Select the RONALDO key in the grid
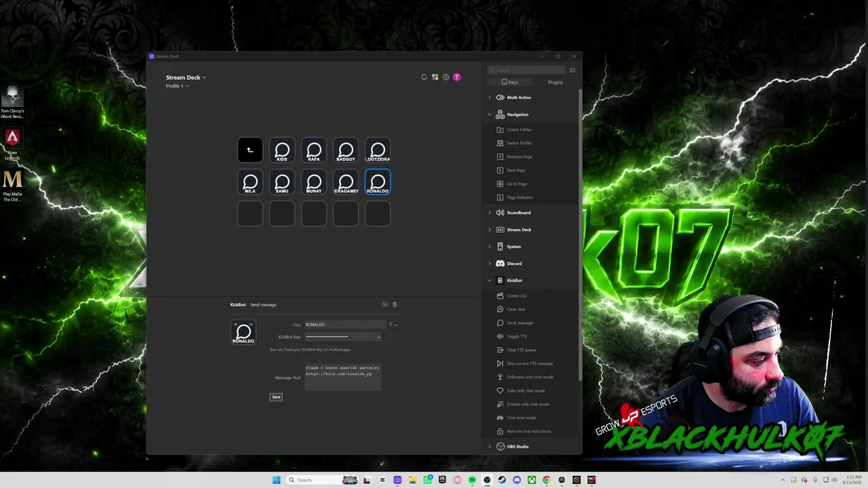Viewport: 868px width, 488px height. coord(378,182)
